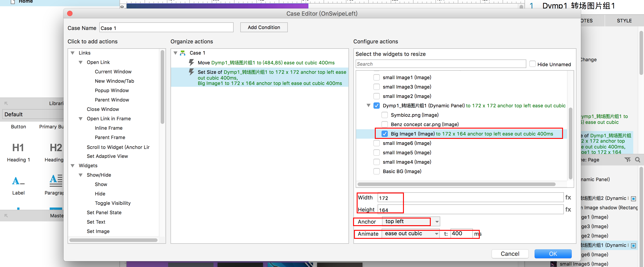The width and height of the screenshot is (644, 267).
Task: Click the Label widget icon in library
Action: (18, 181)
